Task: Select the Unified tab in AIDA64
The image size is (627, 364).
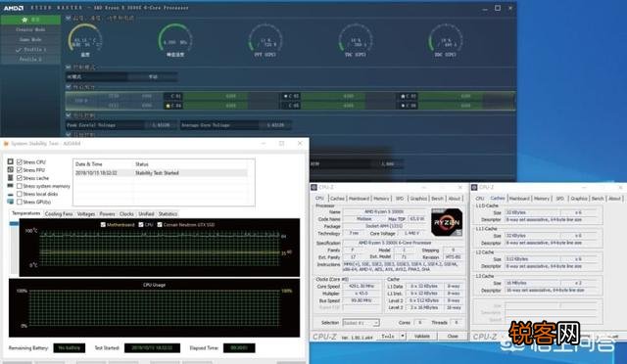Action: pos(146,214)
